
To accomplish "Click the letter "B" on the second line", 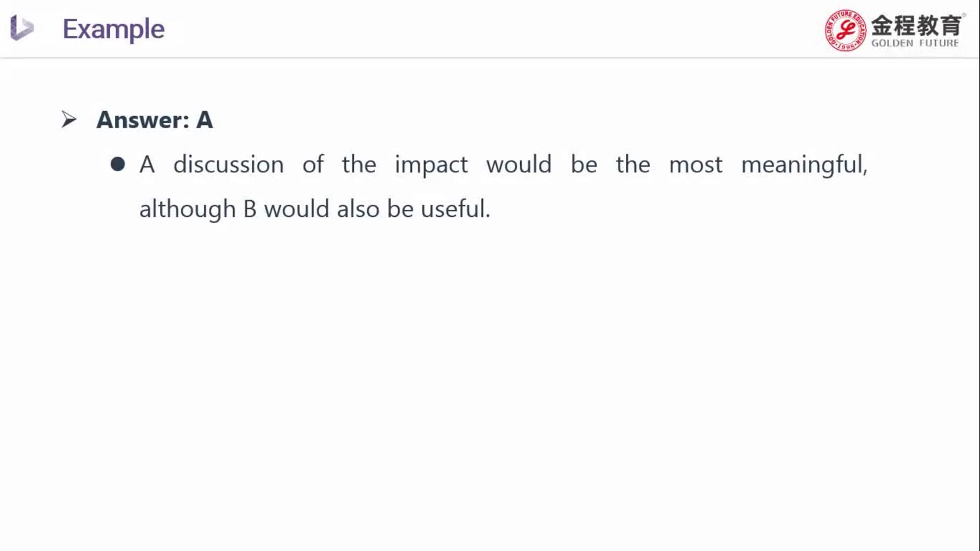I will pos(250,209).
